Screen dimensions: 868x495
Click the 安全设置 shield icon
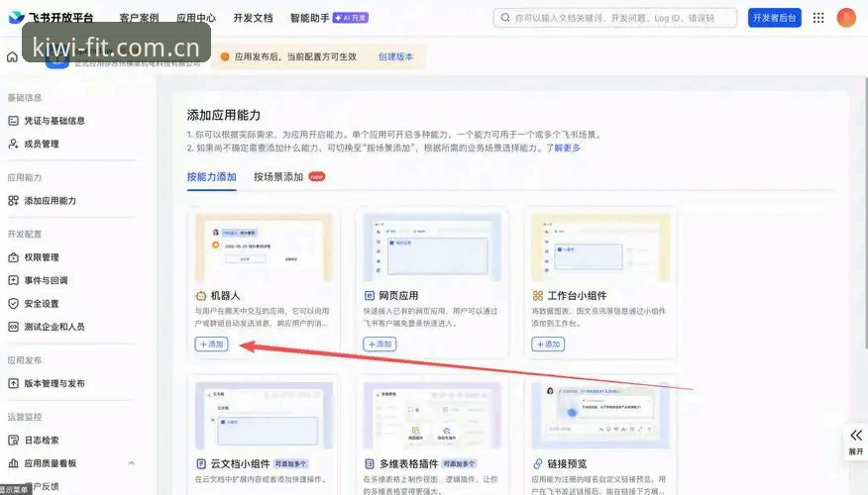[x=13, y=304]
